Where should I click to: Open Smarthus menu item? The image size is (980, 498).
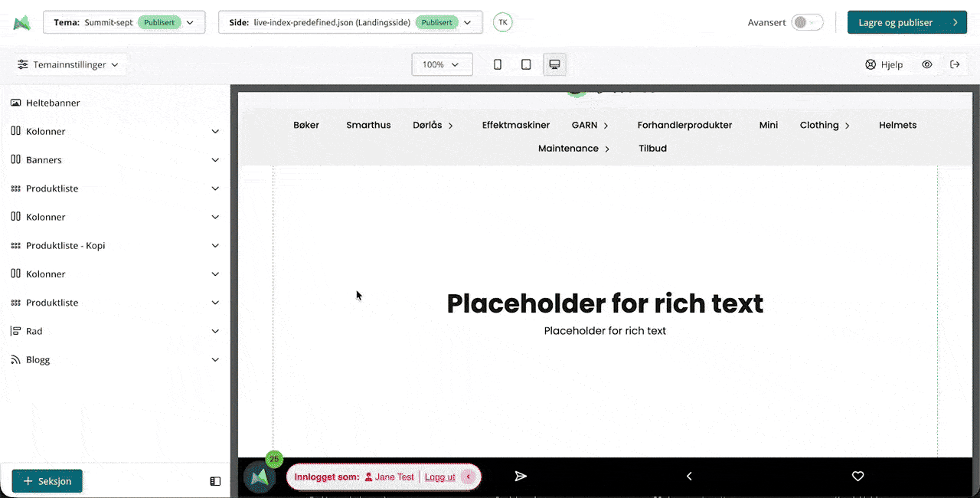pos(368,125)
